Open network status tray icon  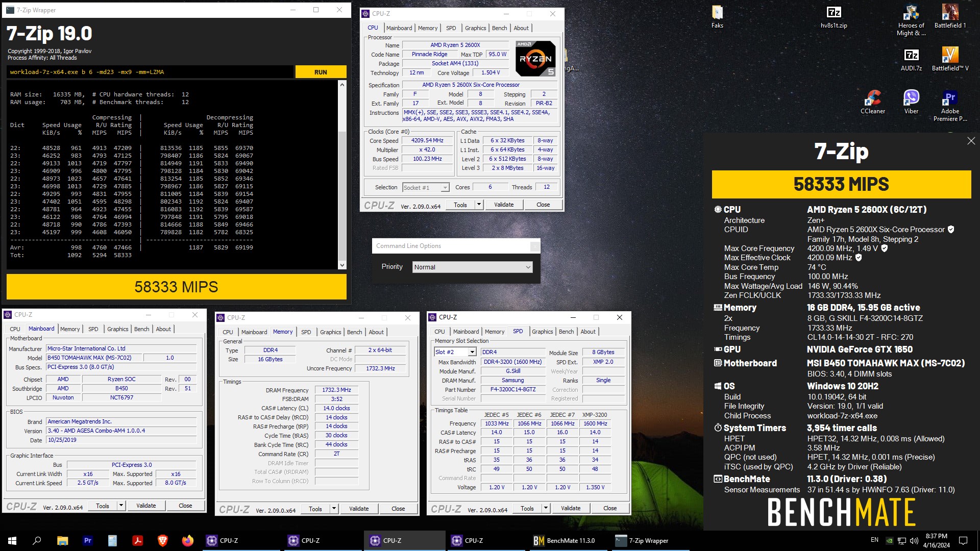click(902, 540)
